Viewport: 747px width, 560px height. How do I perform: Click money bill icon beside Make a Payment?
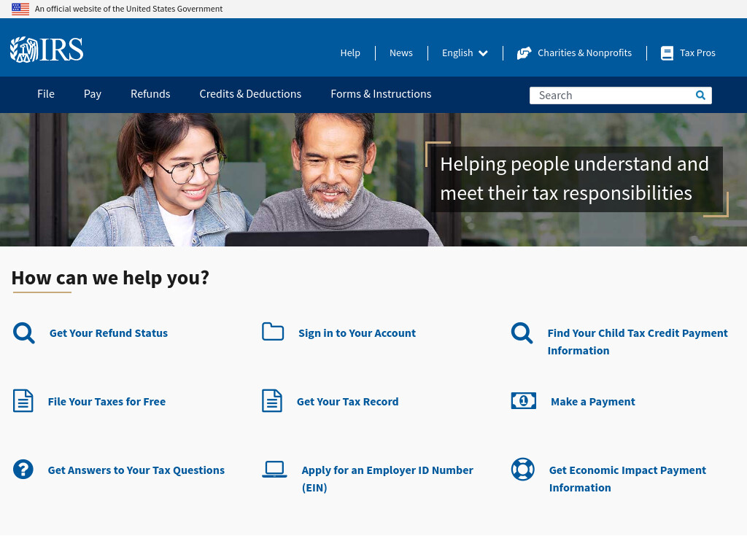coord(524,401)
